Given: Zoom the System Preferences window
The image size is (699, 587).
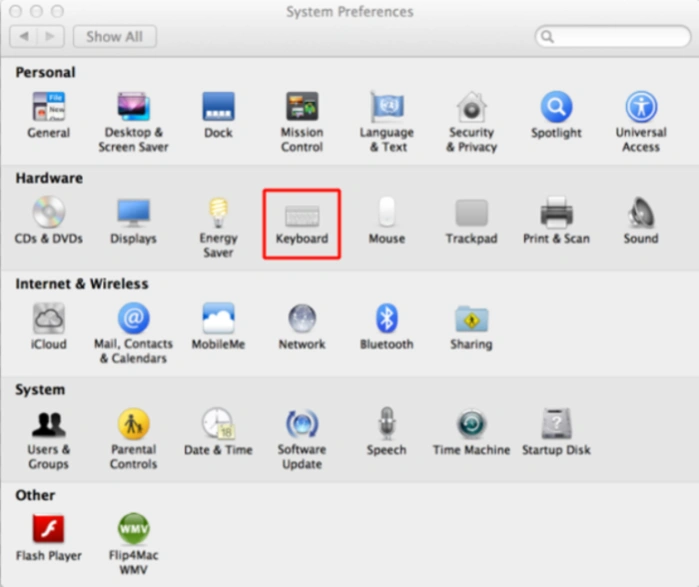Looking at the screenshot, I should 57,11.
